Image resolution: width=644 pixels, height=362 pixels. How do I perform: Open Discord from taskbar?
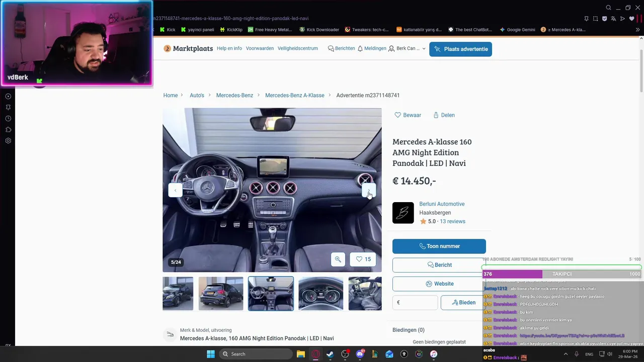tap(360, 354)
